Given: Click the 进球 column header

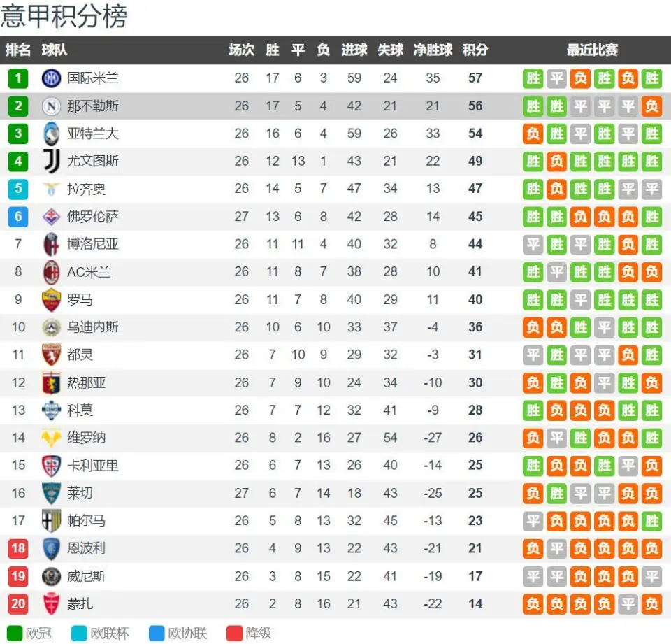Looking at the screenshot, I should (x=354, y=50).
